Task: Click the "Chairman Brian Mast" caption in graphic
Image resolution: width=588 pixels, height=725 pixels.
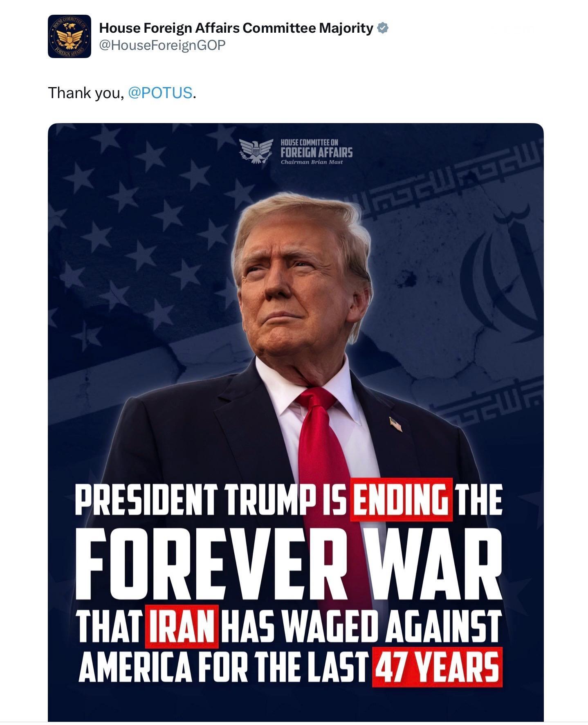Action: (x=312, y=162)
